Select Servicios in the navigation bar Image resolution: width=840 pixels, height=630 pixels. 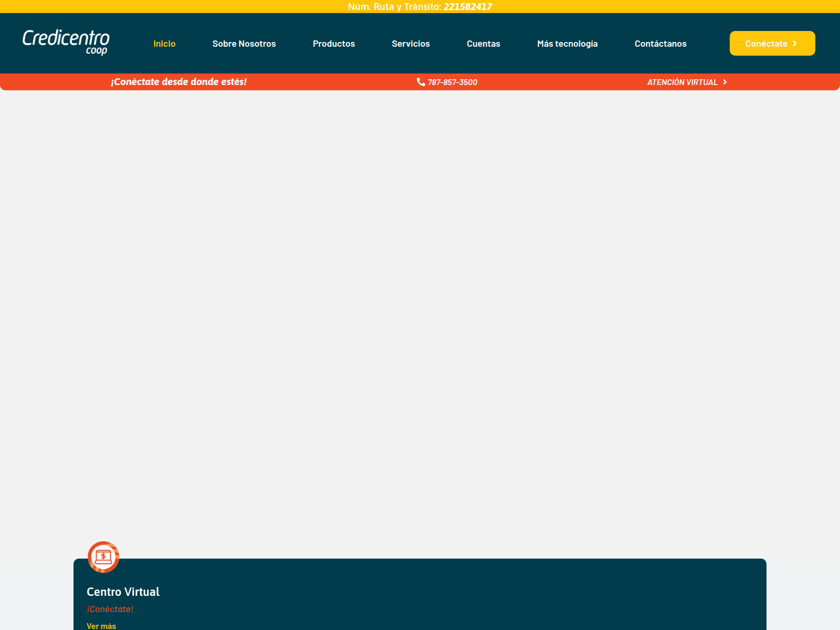click(x=411, y=44)
